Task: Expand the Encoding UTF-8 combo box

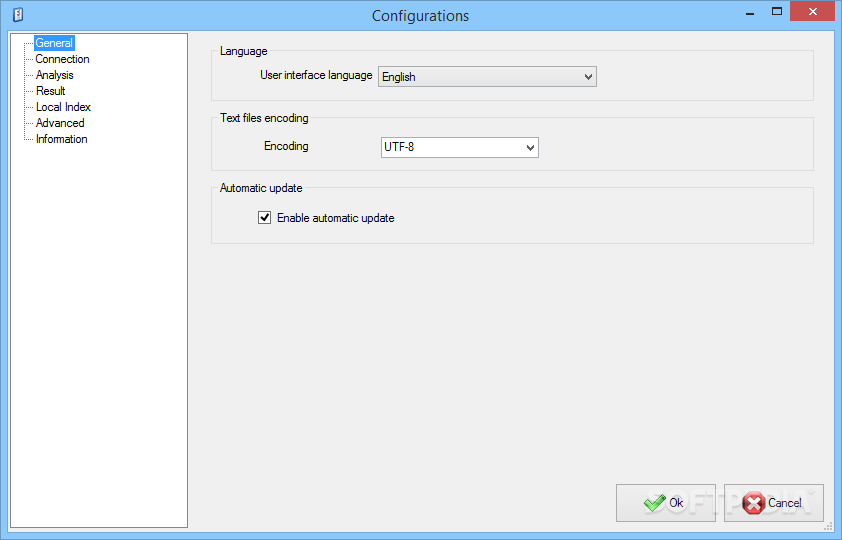Action: pyautogui.click(x=460, y=147)
